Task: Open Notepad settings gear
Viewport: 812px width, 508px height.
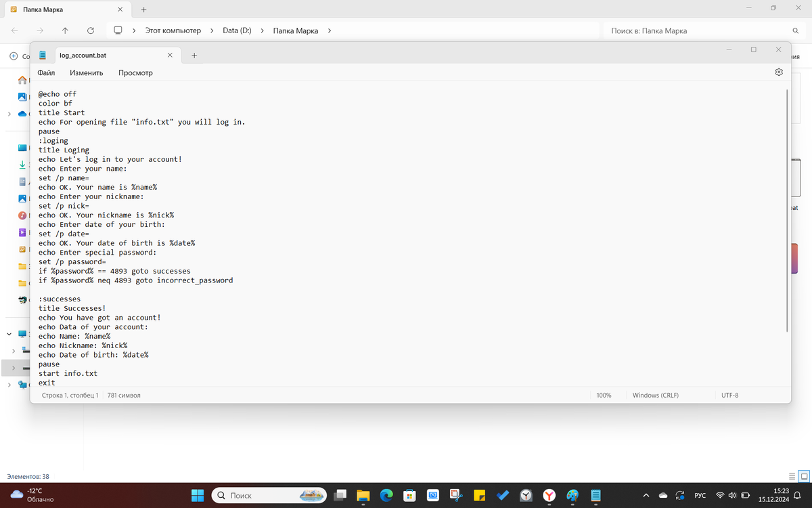Action: click(x=779, y=72)
